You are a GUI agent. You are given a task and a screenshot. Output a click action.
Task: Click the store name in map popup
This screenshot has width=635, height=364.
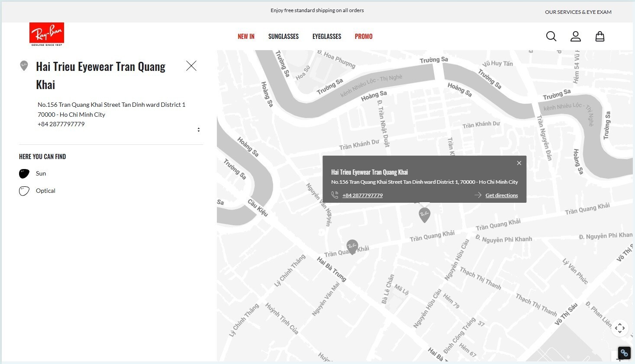click(370, 172)
